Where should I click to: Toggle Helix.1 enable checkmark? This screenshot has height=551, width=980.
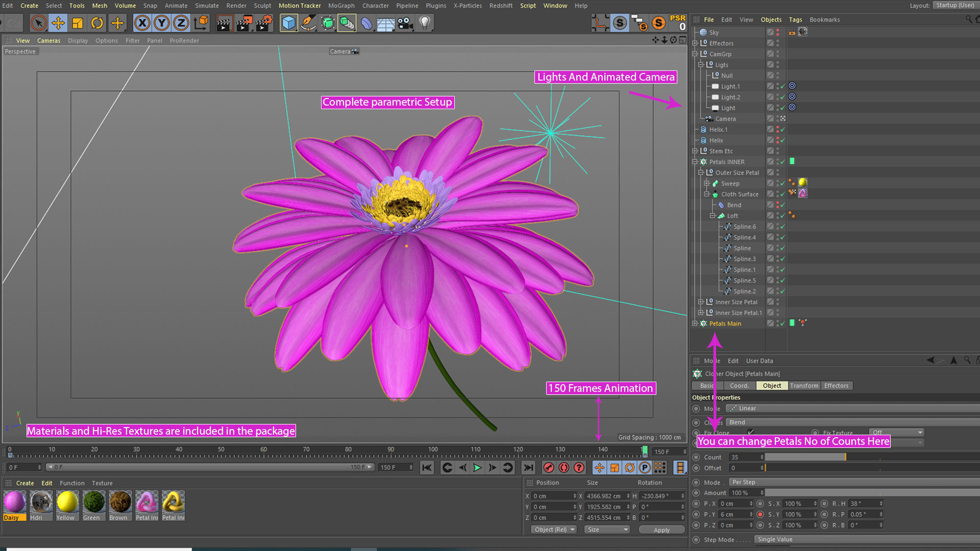(x=782, y=130)
